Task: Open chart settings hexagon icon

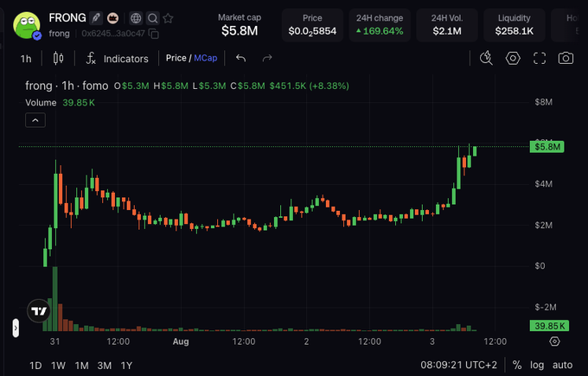Action: click(x=513, y=58)
